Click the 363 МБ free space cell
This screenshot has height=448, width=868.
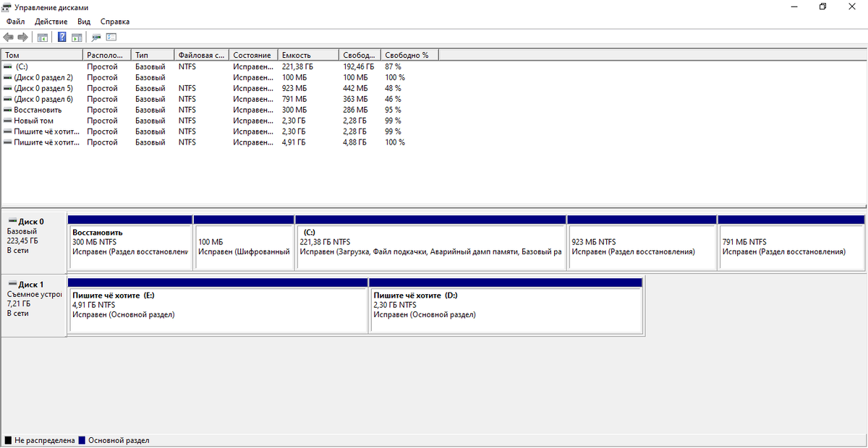[x=354, y=99]
